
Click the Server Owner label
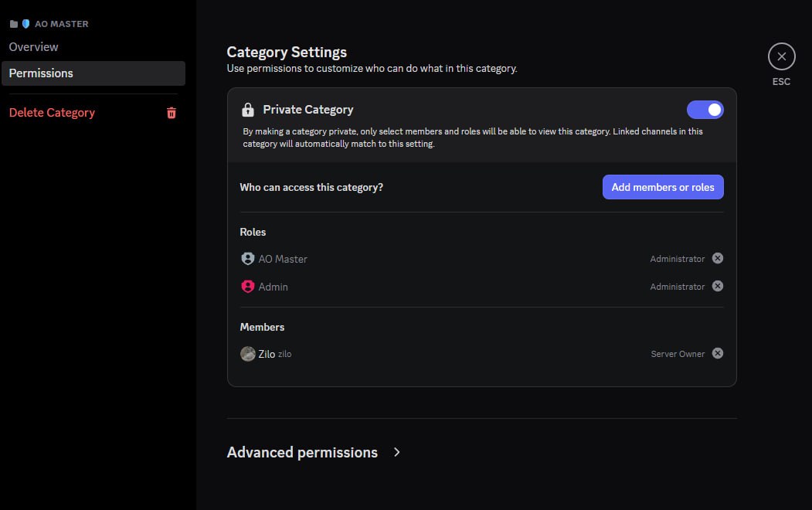point(678,354)
